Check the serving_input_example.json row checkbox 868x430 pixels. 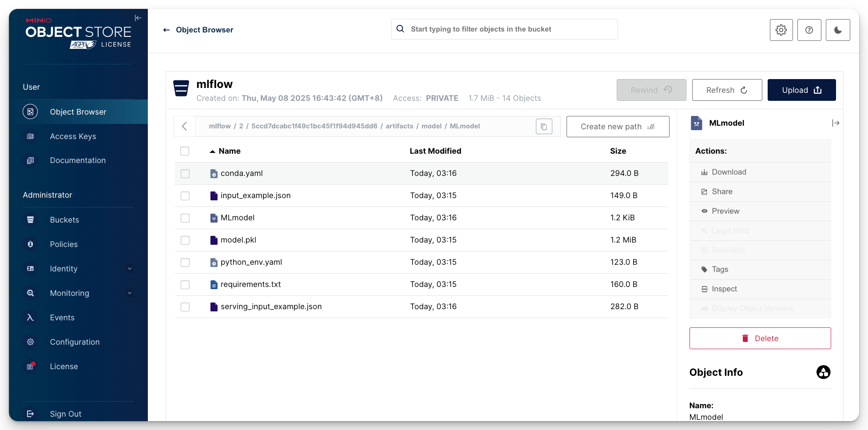(185, 307)
